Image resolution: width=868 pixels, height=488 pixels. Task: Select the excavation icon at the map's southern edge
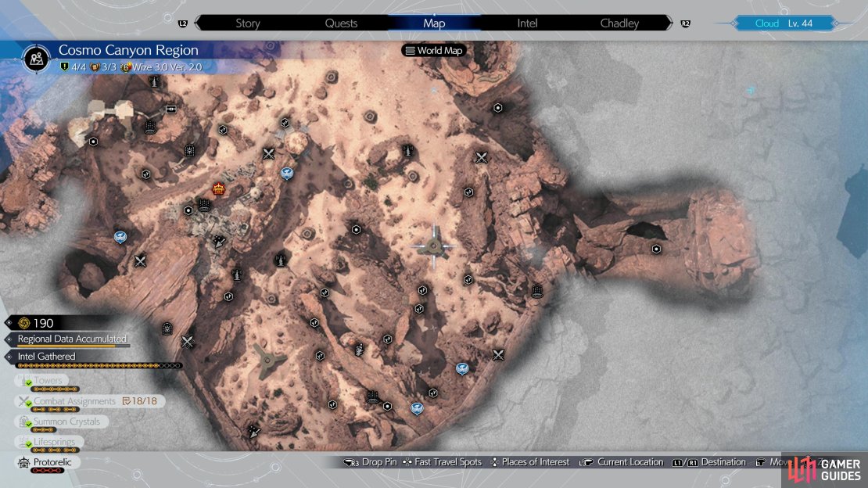(x=254, y=431)
